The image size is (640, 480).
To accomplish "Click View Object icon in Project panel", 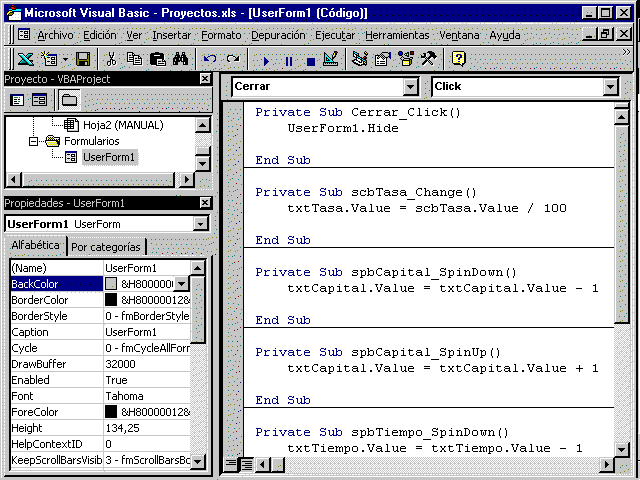I will coord(40,100).
